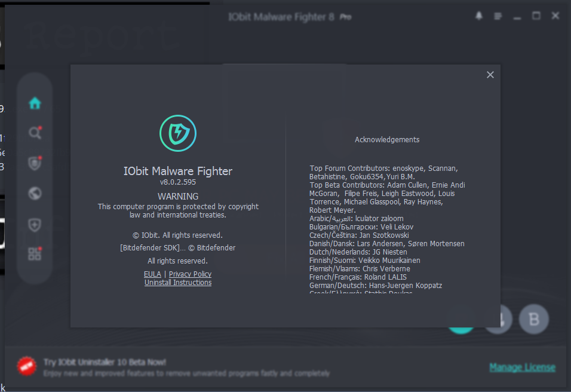Viewport: 571px width, 392px height.
Task: Click the Finnish/Suomi translator line
Action: [364, 260]
